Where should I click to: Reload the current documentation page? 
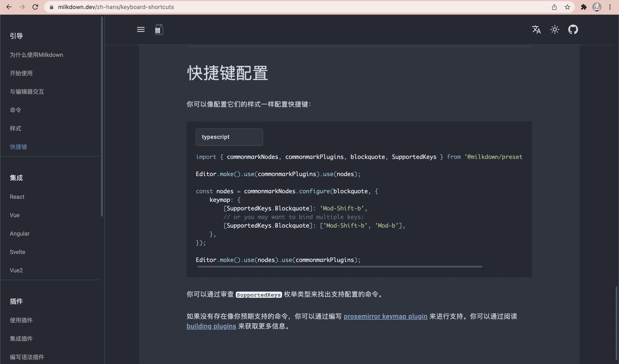35,7
